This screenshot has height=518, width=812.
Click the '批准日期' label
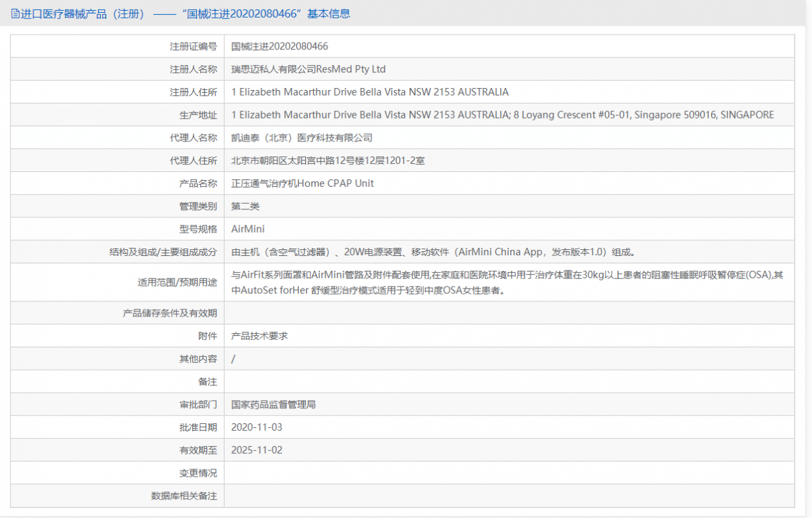198,427
